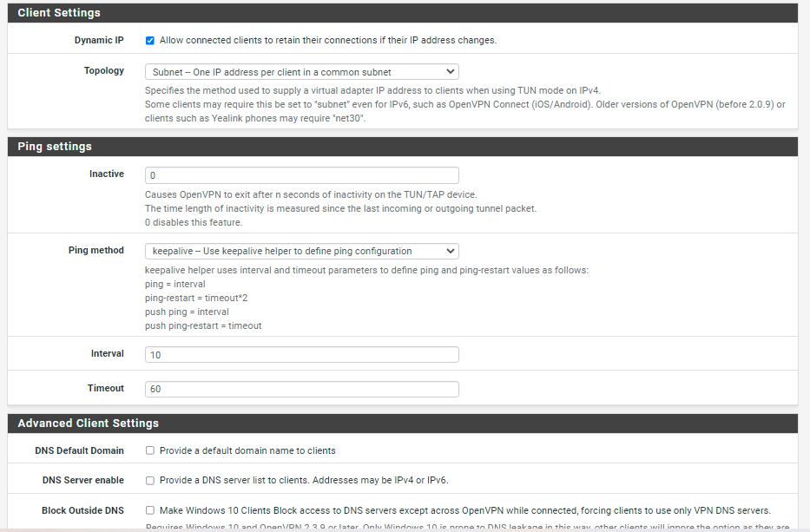The image size is (810, 532).
Task: Select the Timeout input field
Action: 301,389
